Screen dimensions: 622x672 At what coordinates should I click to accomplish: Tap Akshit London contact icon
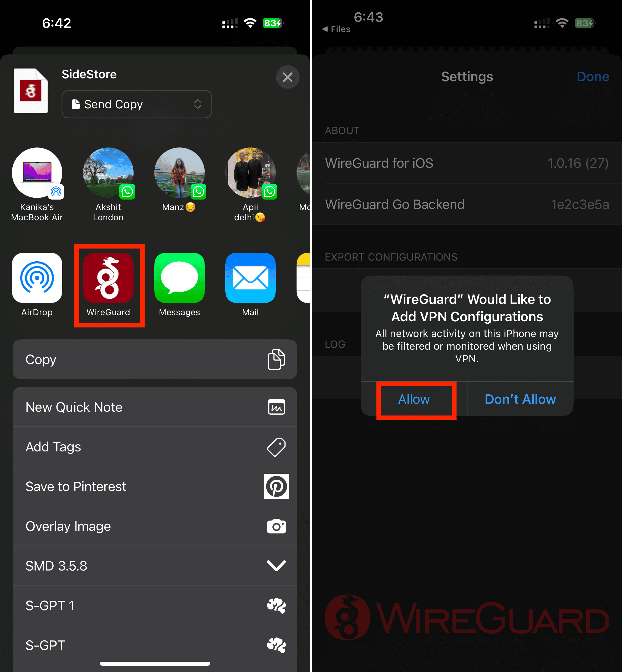pos(108,172)
